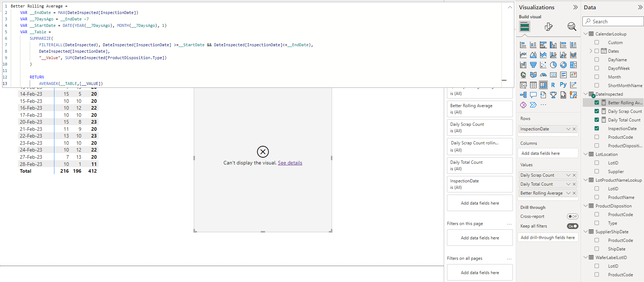Turn off Keep all filters toggle
644x282 pixels.
coord(572,226)
